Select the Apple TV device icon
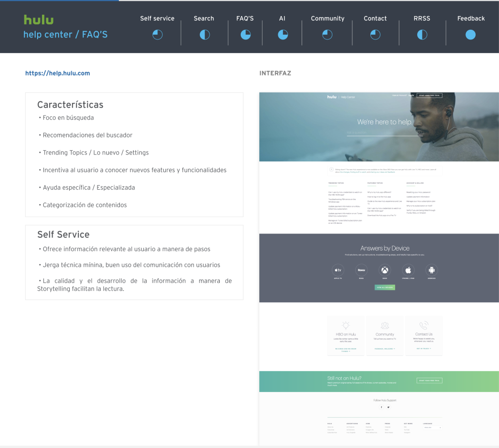 338,270
